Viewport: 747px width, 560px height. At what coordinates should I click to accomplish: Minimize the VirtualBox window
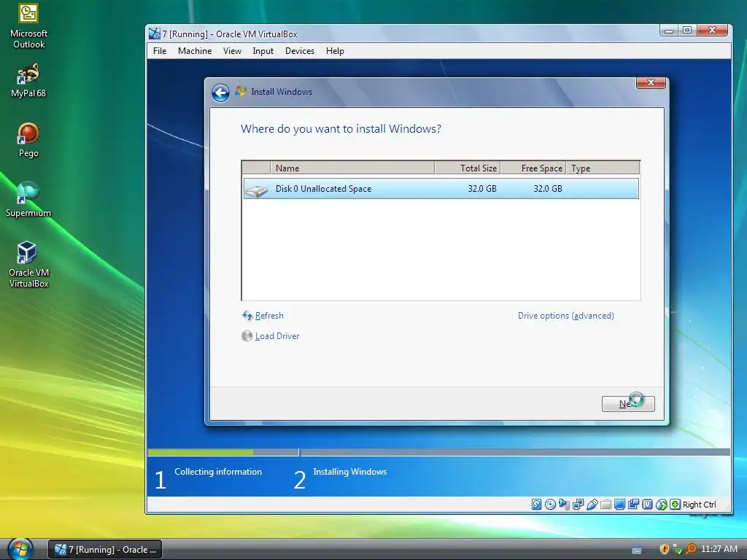point(669,30)
